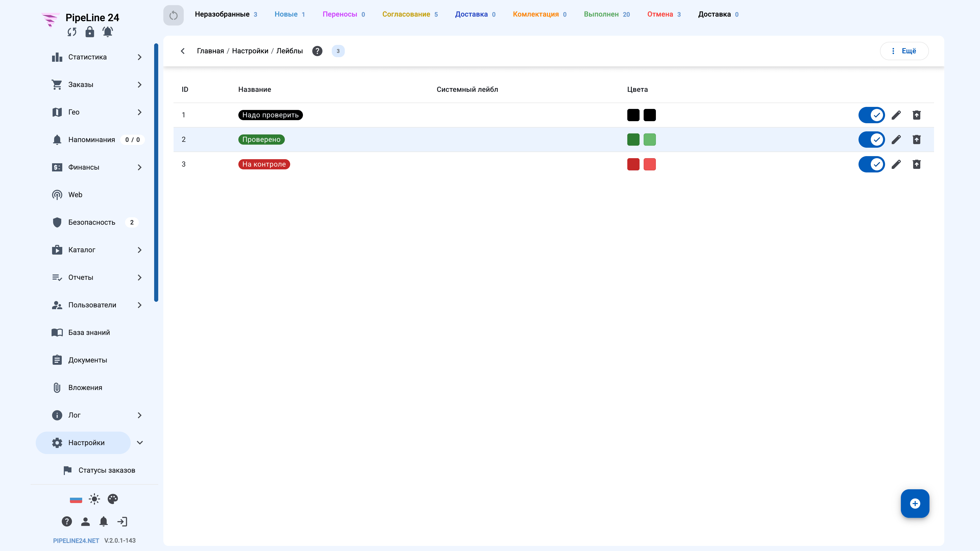Add a new label with plus button
The height and width of the screenshot is (551, 980).
pyautogui.click(x=915, y=504)
